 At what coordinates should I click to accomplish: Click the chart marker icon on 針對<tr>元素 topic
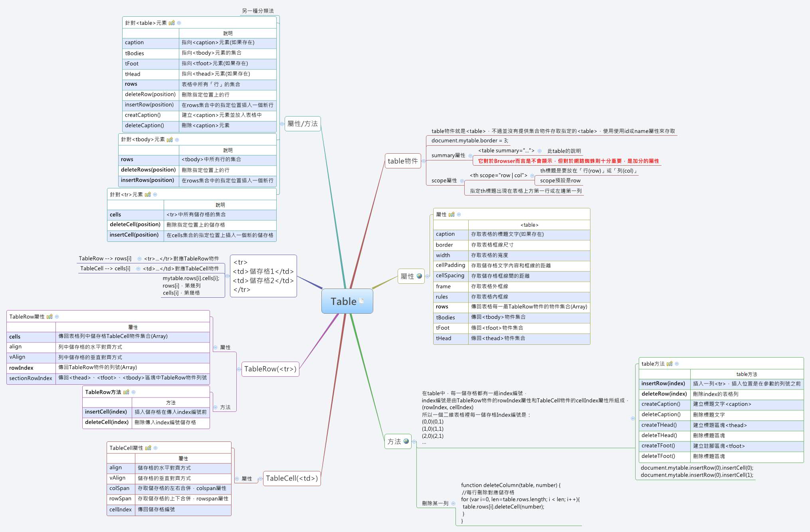click(148, 194)
